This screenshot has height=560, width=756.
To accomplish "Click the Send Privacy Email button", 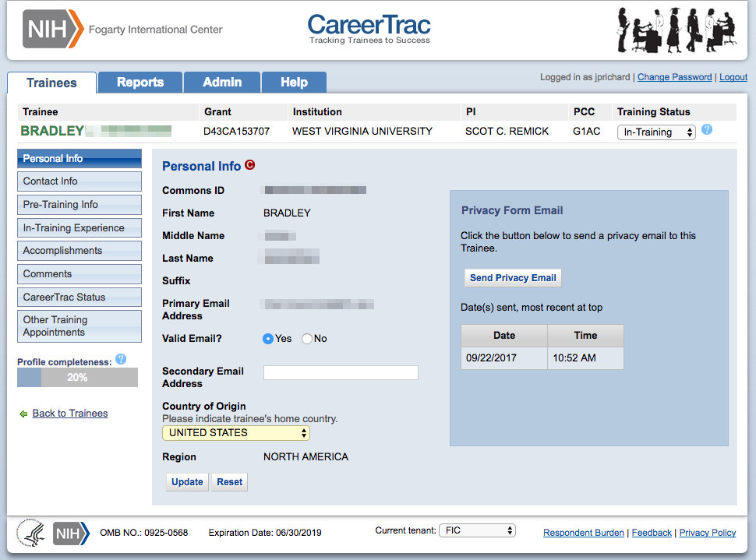I will coord(513,278).
